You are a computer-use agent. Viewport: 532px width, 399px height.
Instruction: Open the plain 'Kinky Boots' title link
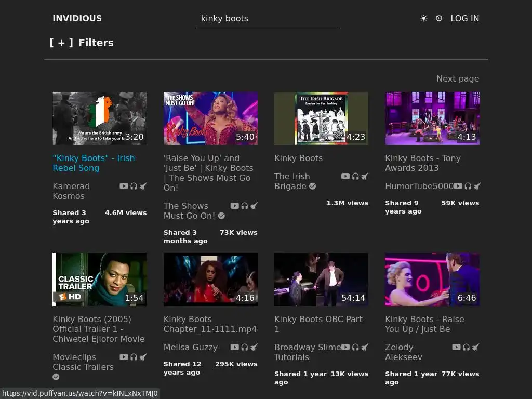tap(298, 158)
